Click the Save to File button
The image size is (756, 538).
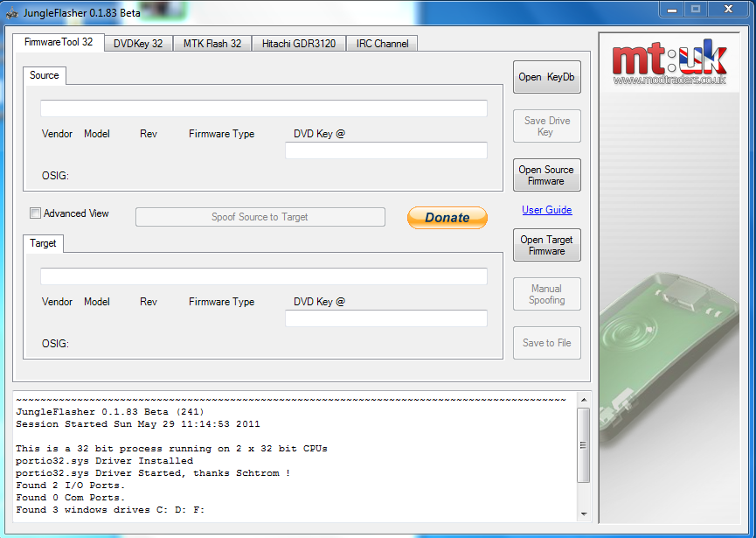(547, 343)
